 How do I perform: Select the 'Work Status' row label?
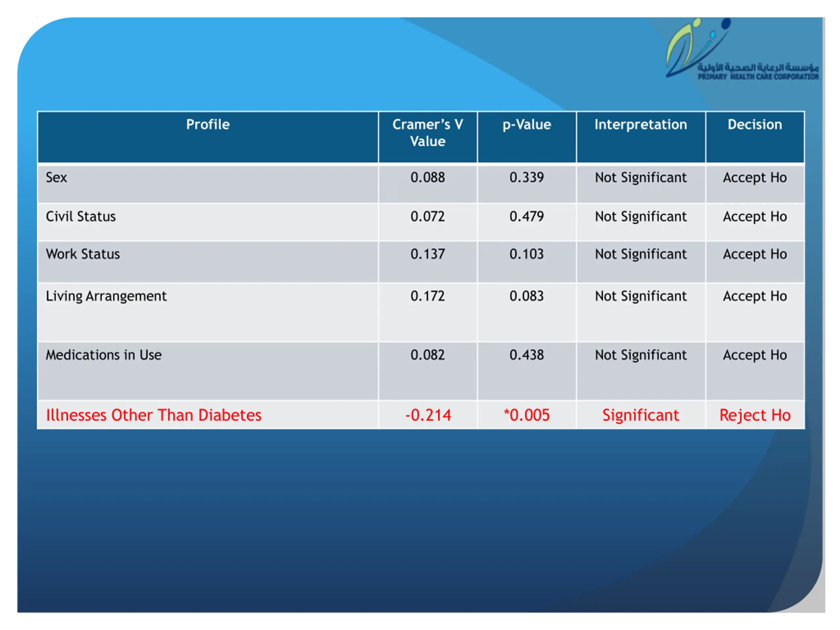83,254
